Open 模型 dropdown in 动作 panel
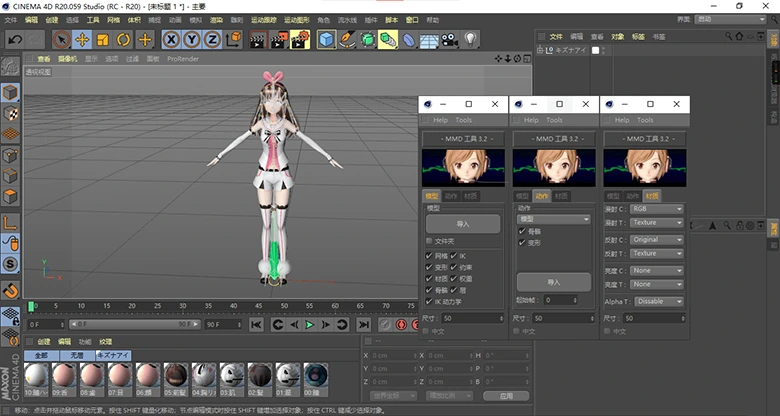Viewport: 780px width, 416px height. point(554,219)
